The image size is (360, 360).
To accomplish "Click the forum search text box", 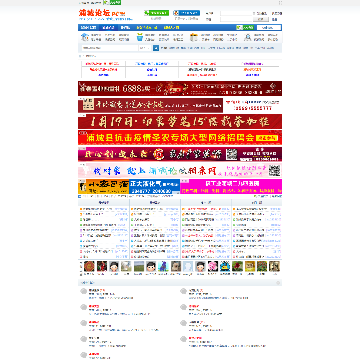I will 109,48.
